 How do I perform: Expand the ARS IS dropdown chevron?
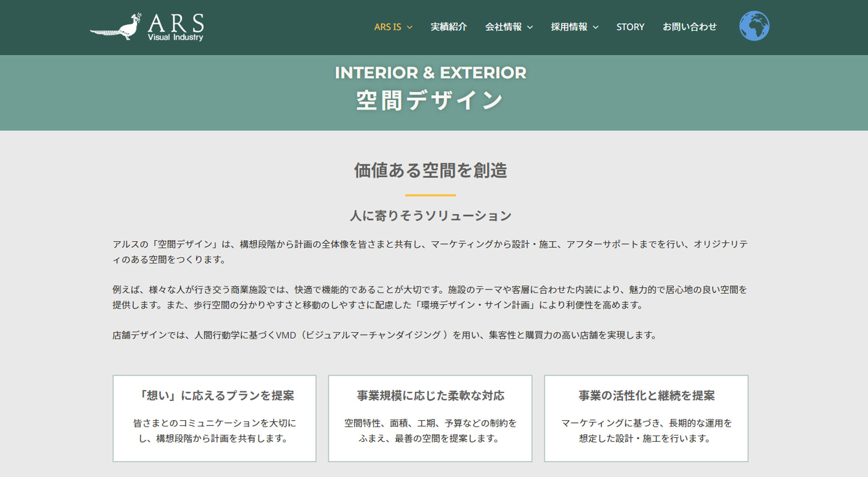click(409, 27)
